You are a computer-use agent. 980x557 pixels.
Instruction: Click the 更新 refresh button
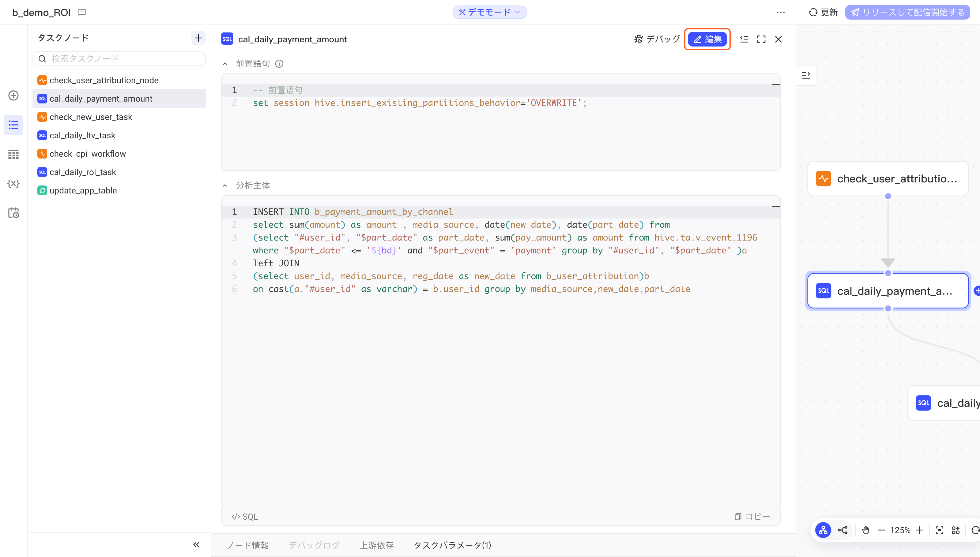[823, 12]
